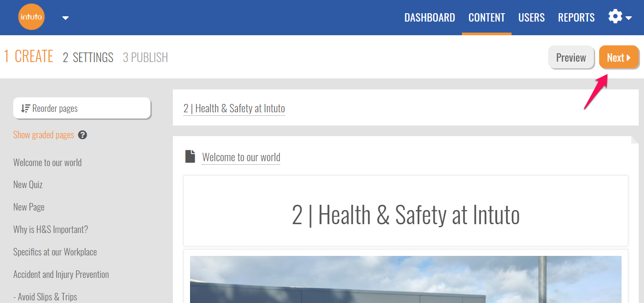Click the page document icon beside Welcome title
The image size is (644, 303).
[190, 157]
